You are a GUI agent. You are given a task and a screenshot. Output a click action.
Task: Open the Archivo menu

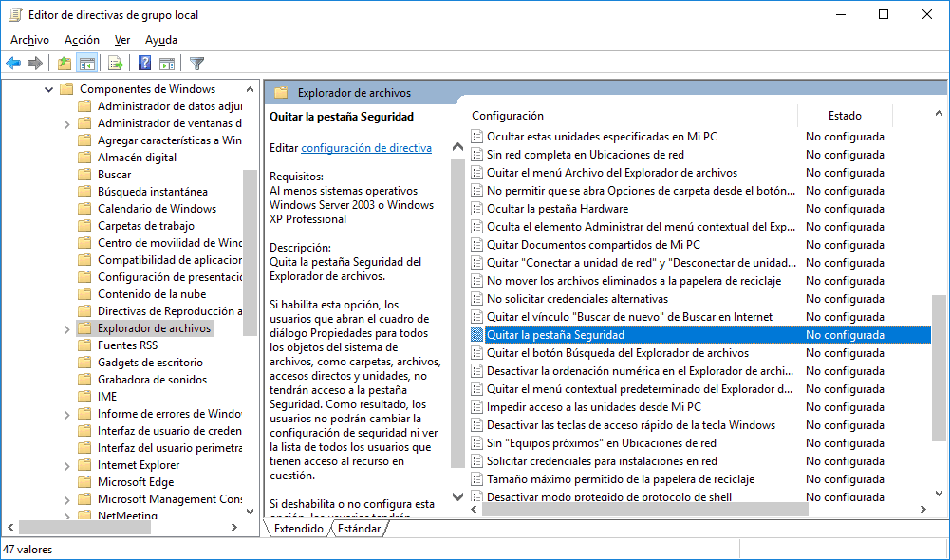coord(29,40)
